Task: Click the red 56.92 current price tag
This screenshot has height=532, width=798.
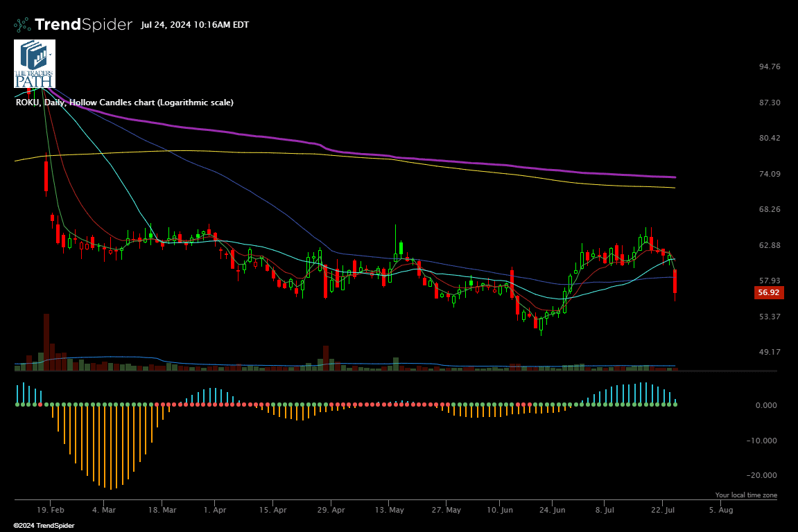Action: (x=769, y=293)
